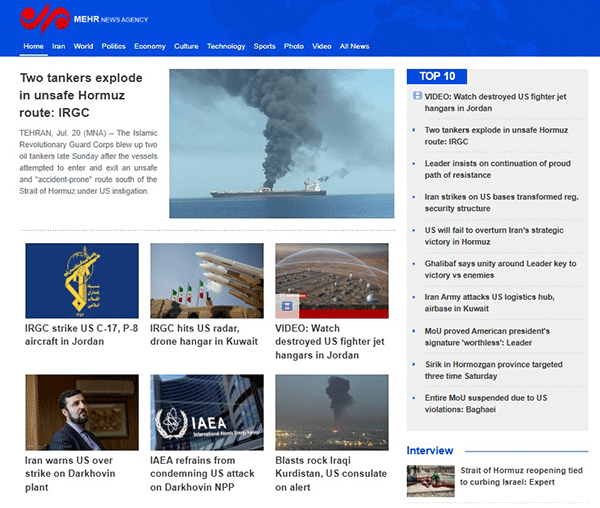Open card headline 'VIDEO: Watch destroyed US fighter jet hangars'
The height and width of the screenshot is (508, 600).
click(330, 342)
